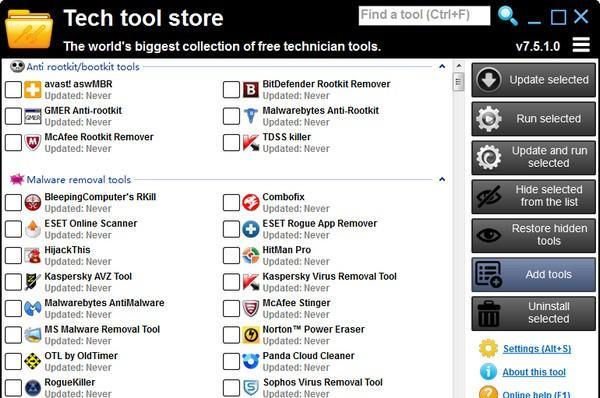The height and width of the screenshot is (398, 600).
Task: Click the RogueKiller icon
Action: pos(33,388)
